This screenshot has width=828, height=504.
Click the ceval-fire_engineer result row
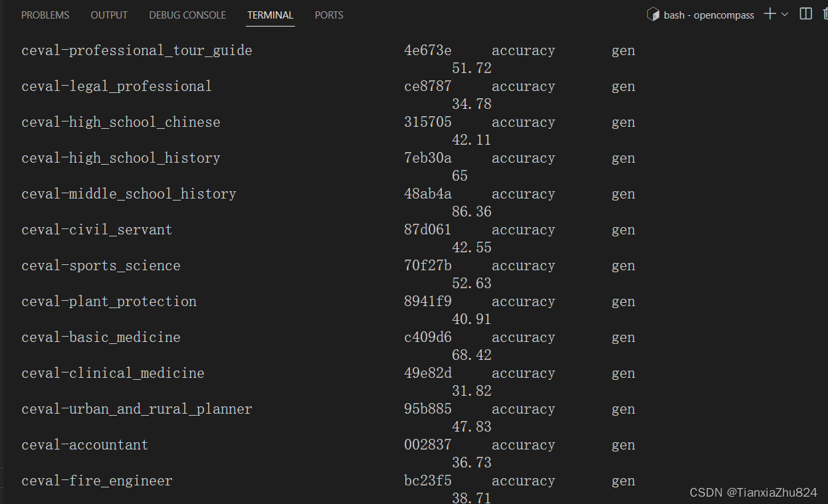pos(96,480)
